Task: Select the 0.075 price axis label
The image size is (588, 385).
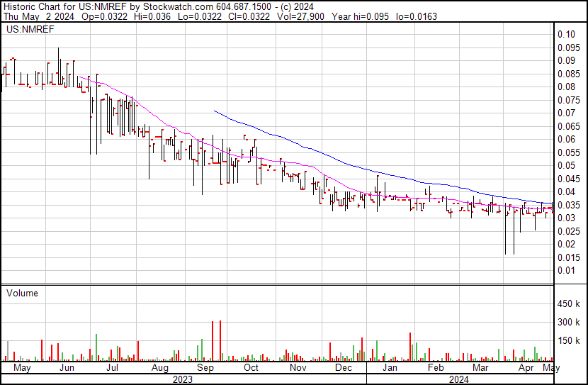Action: coord(569,100)
